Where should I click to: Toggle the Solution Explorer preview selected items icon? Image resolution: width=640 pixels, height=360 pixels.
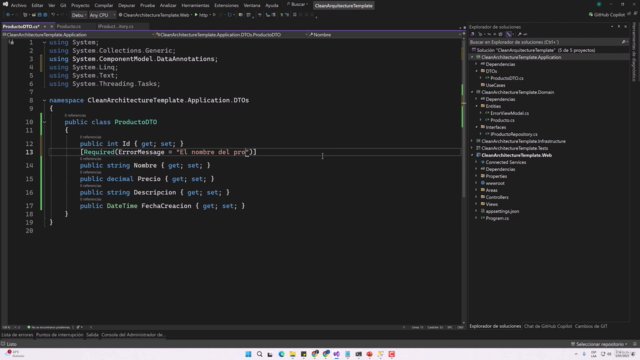pyautogui.click(x=525, y=34)
